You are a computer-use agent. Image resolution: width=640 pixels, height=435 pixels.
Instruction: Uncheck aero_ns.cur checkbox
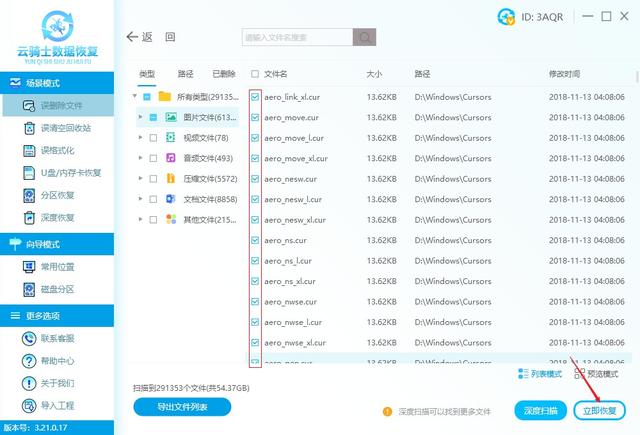click(255, 240)
